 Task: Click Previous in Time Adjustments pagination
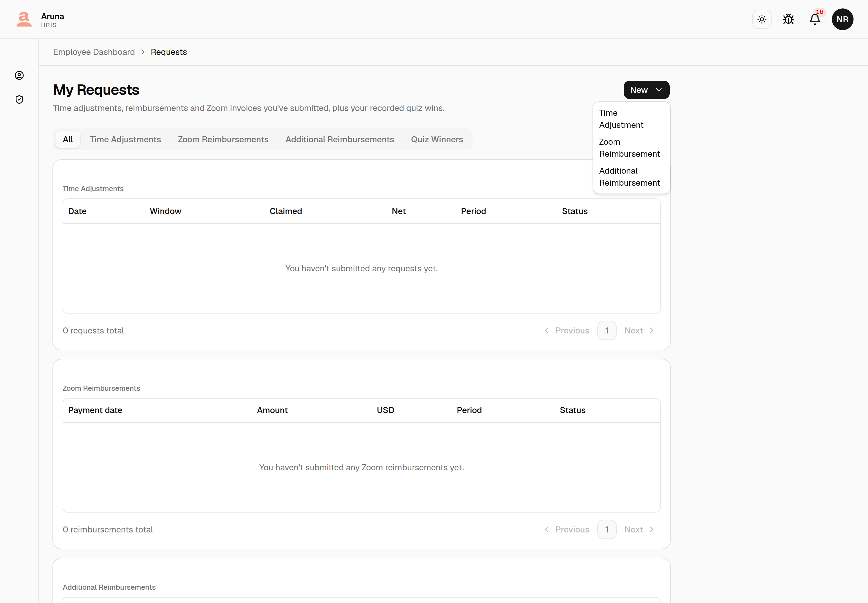[567, 330]
